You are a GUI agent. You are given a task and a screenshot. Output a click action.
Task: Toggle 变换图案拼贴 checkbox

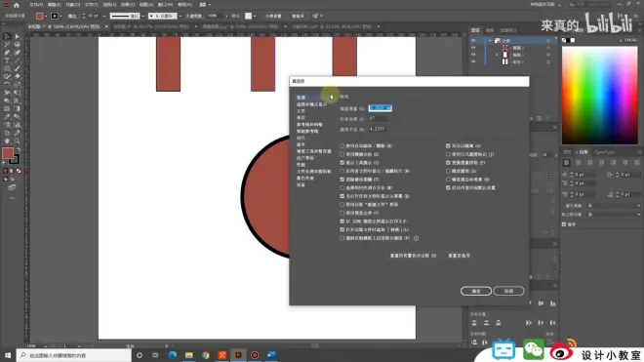pos(448,163)
